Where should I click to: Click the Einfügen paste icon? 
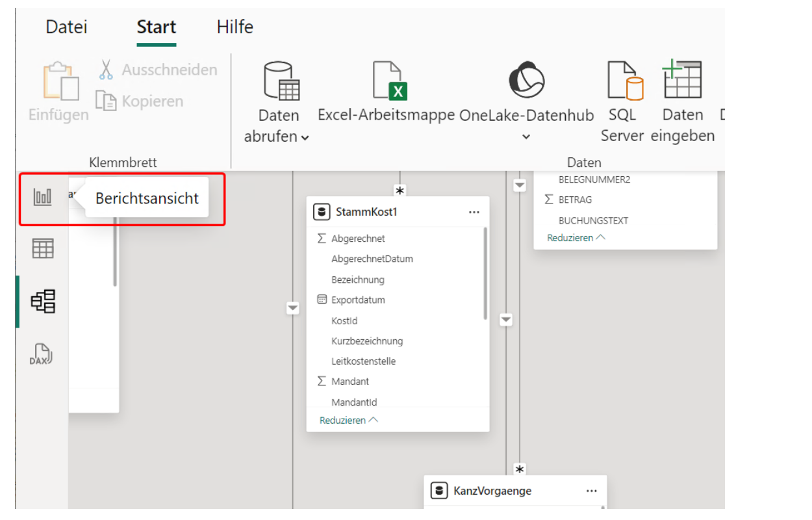(60, 81)
